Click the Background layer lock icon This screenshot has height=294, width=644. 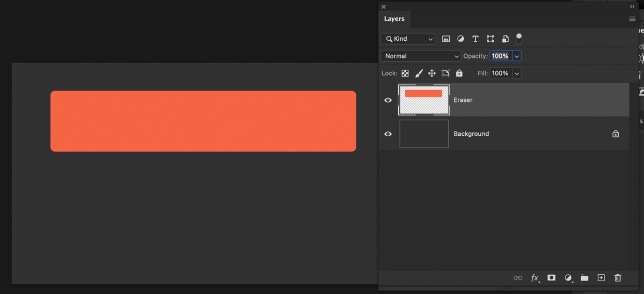(x=616, y=134)
